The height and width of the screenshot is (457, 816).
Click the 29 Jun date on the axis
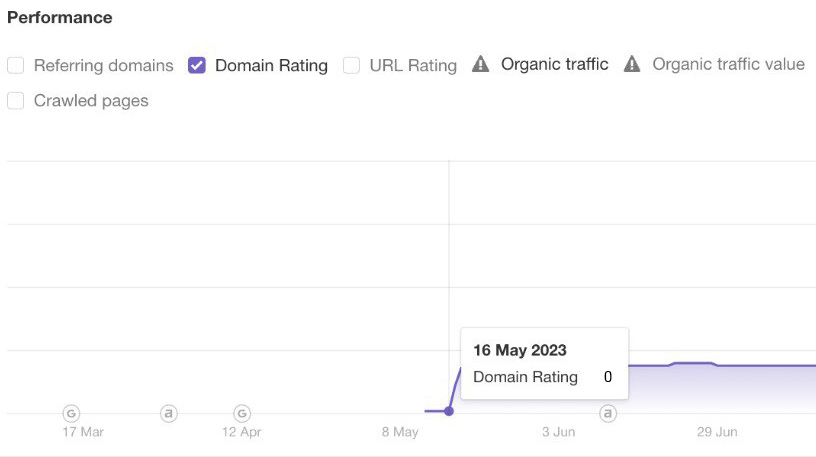717,432
